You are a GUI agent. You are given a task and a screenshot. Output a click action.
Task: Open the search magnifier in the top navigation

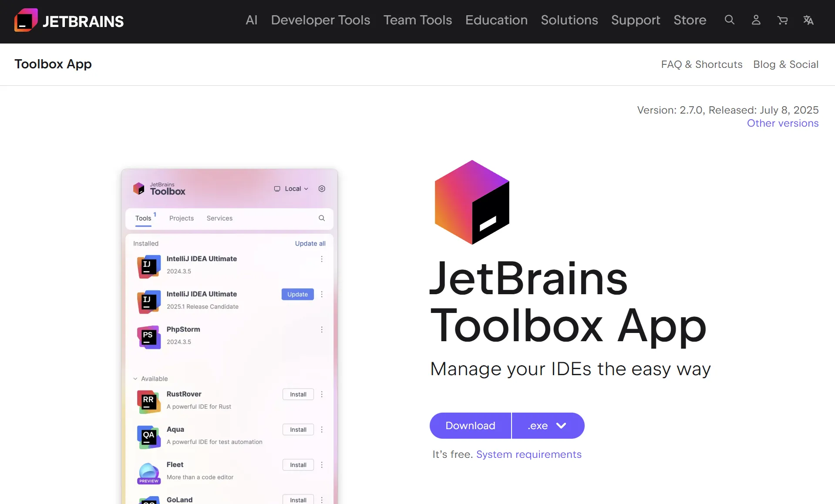coord(730,20)
